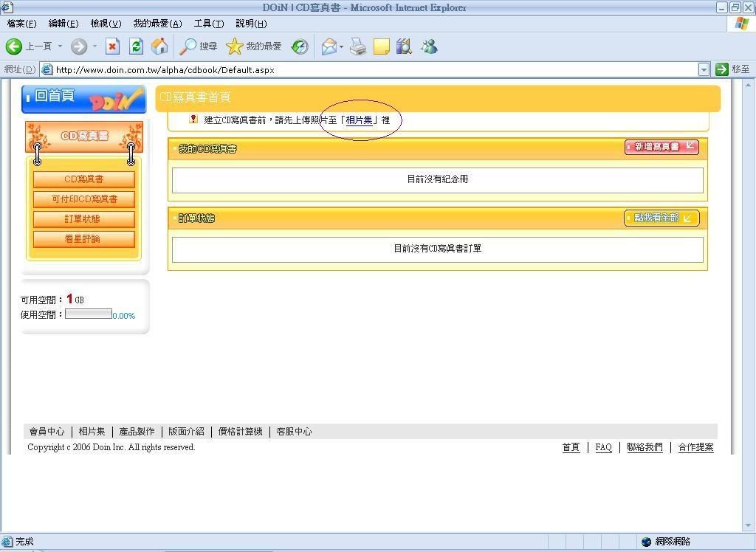Expand the address bar dropdown arrow
Screen dimensions: 756x552
704,69
